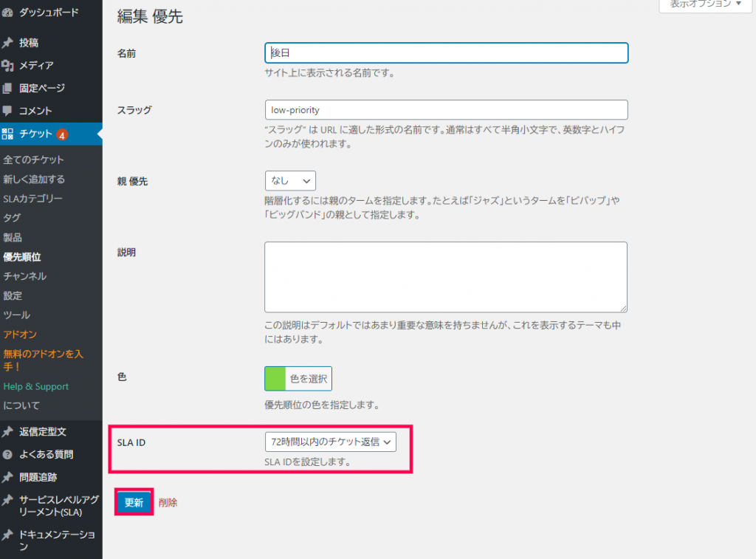This screenshot has width=756, height=559.
Task: Click the pin icon beside ドキュメンテーション
Action: (7, 535)
